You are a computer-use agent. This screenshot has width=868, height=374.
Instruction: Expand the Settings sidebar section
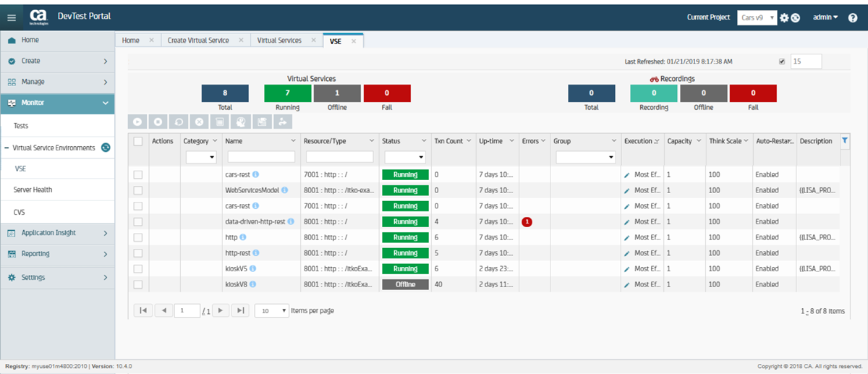(x=57, y=277)
